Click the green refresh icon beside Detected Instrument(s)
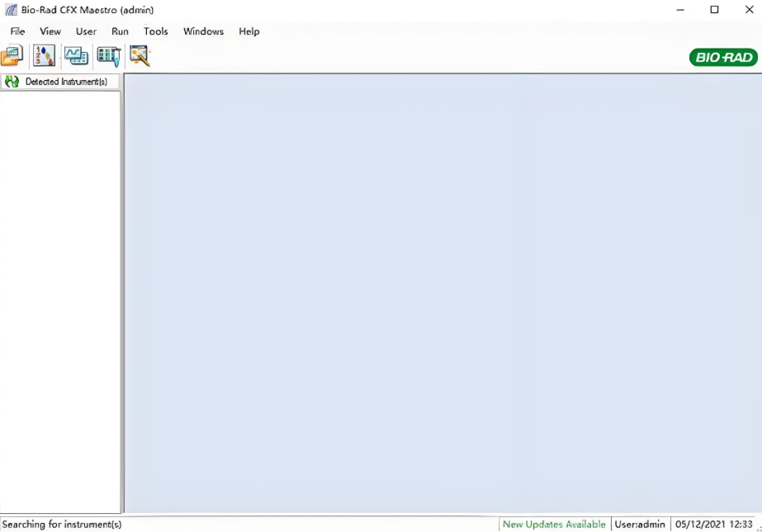Viewport: 762px width, 532px height. point(12,82)
